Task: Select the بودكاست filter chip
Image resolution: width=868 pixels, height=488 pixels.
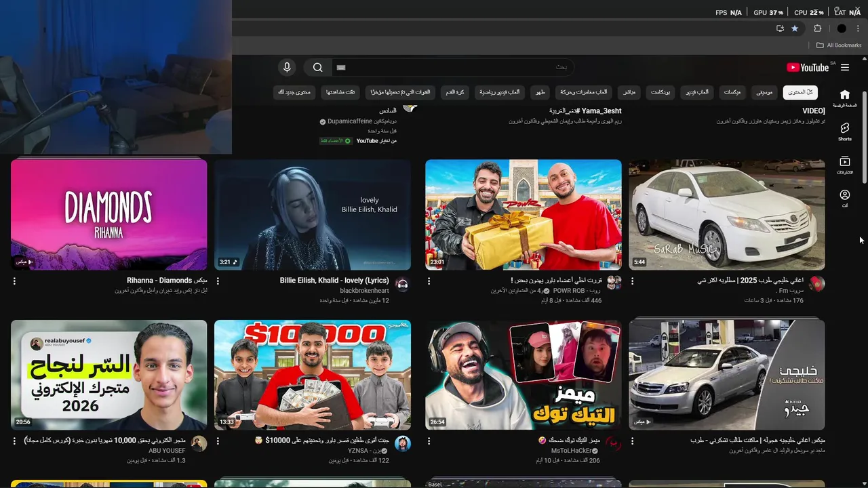Action: click(x=660, y=92)
